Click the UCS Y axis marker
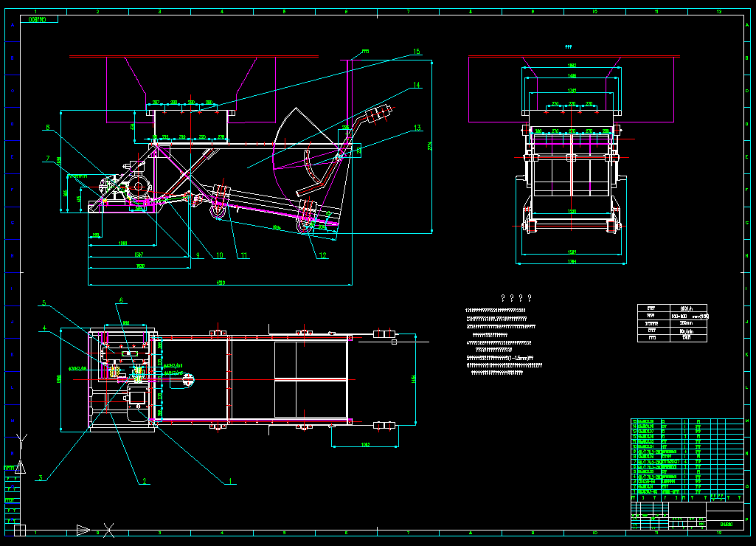 tap(21, 440)
